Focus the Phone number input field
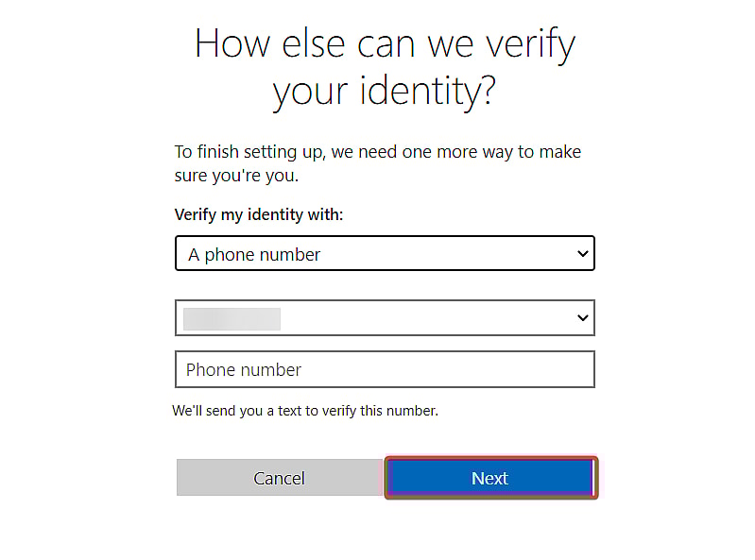Image resolution: width=755 pixels, height=560 pixels. [385, 369]
